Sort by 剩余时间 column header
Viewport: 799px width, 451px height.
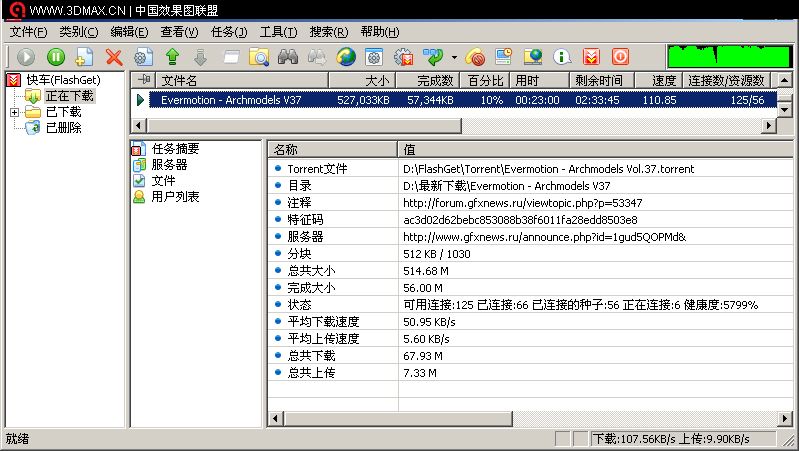[x=602, y=81]
